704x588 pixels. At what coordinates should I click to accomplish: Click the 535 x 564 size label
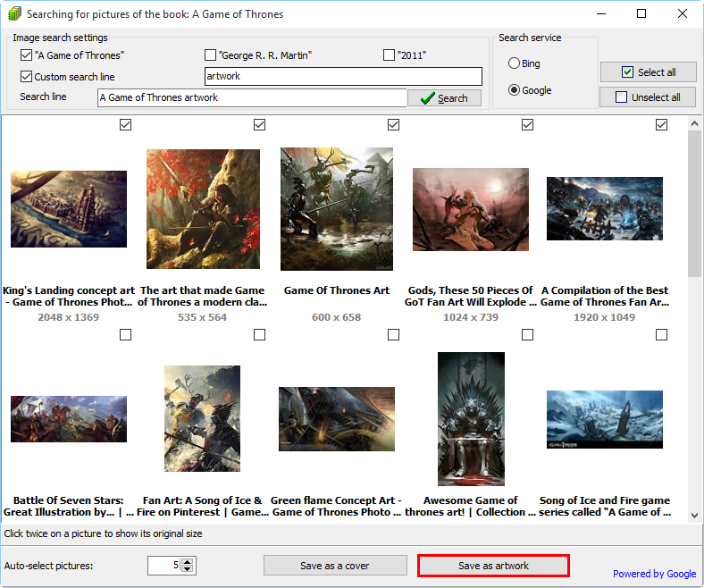coord(202,317)
